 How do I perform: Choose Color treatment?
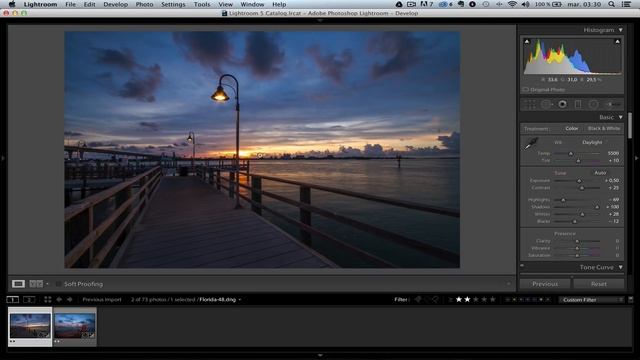point(571,129)
